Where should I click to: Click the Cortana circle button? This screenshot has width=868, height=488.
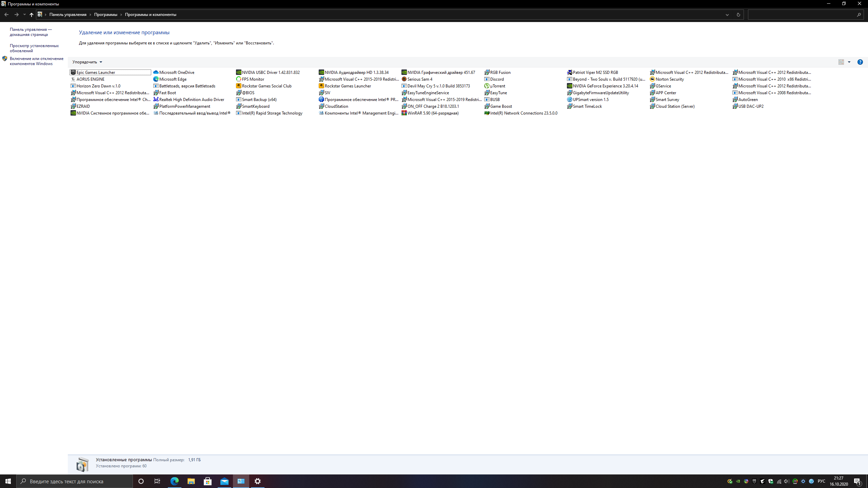click(141, 481)
